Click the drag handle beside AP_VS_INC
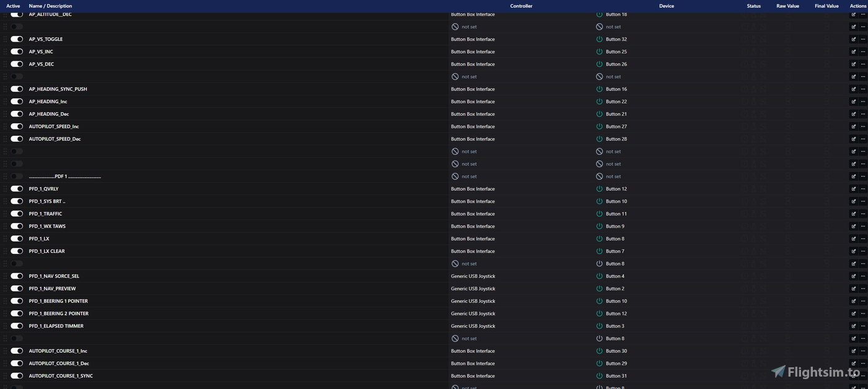Viewport: 868px width, 389px height. tap(5, 52)
